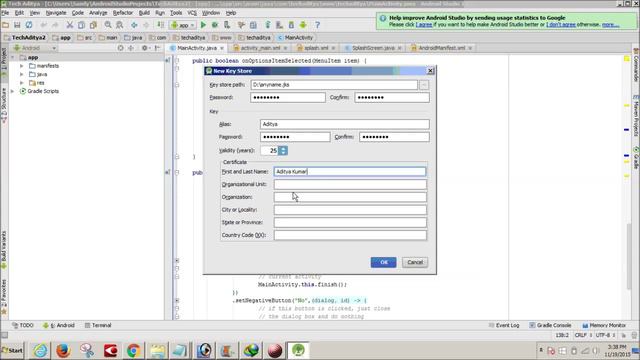Click the validity years spinner arrows
This screenshot has width=640, height=360.
coord(283,151)
